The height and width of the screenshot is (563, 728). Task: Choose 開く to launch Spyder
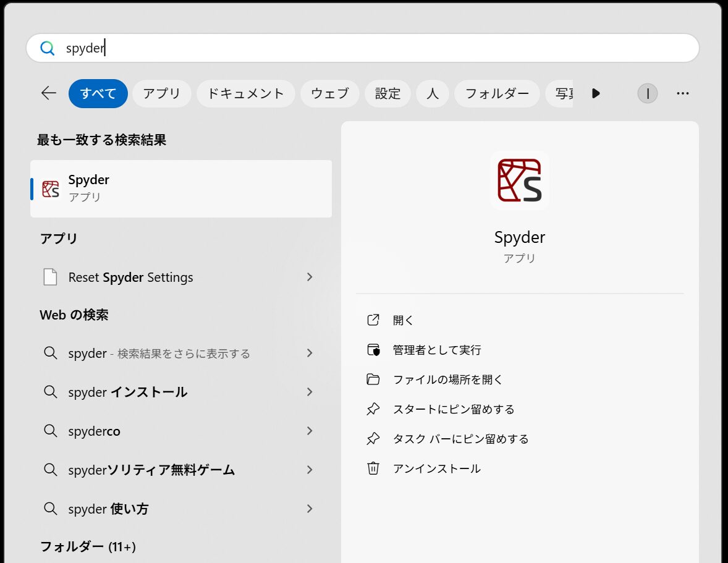402,320
